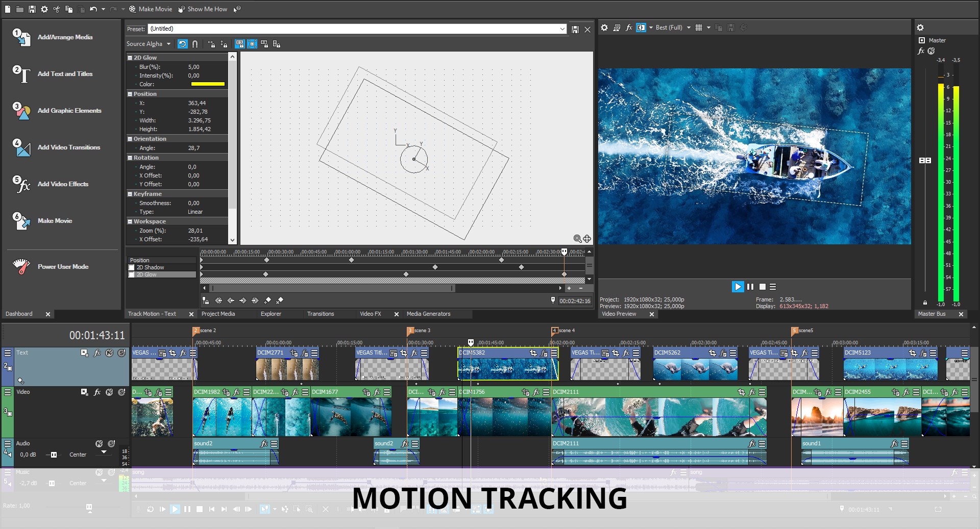Open the project settings gear above the preview
This screenshot has height=529, width=980.
coord(604,28)
